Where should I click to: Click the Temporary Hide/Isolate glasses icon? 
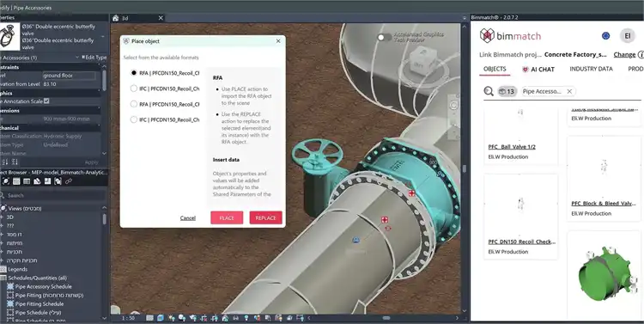tap(235, 318)
